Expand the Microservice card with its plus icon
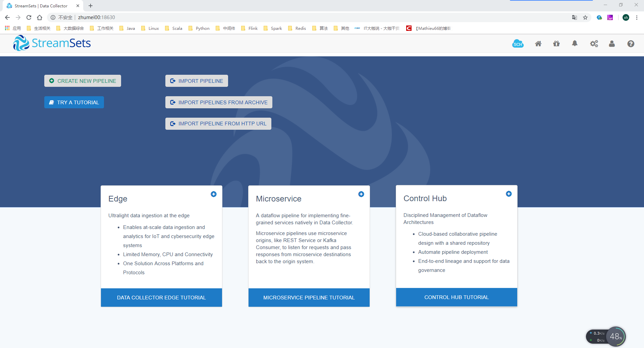The width and height of the screenshot is (644, 348). click(x=361, y=194)
